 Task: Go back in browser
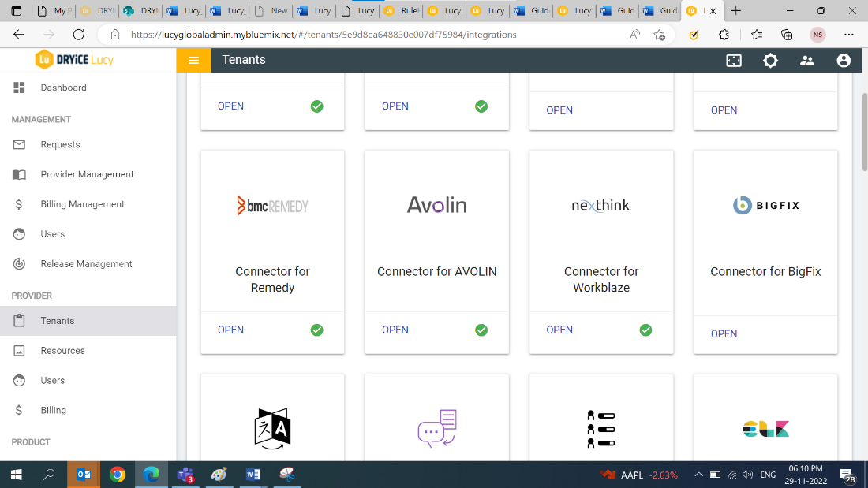(x=19, y=35)
